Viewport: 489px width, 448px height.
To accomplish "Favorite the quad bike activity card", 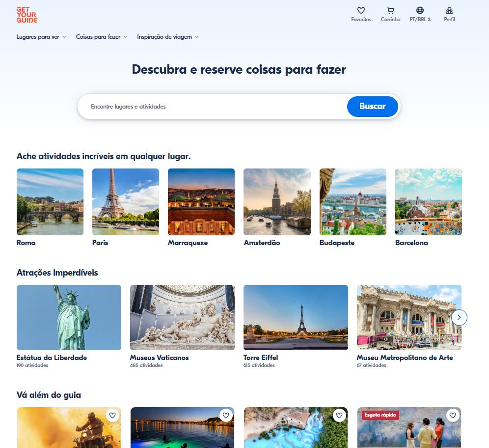I will 112,415.
